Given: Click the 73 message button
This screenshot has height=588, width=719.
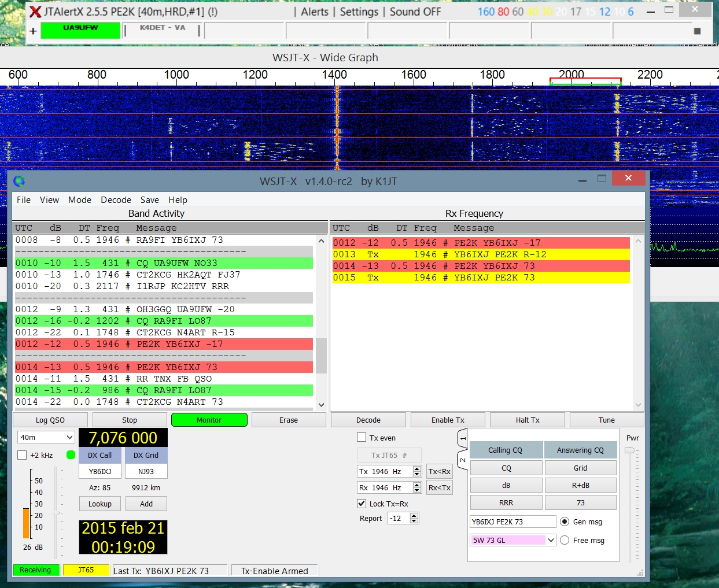Looking at the screenshot, I should (581, 502).
